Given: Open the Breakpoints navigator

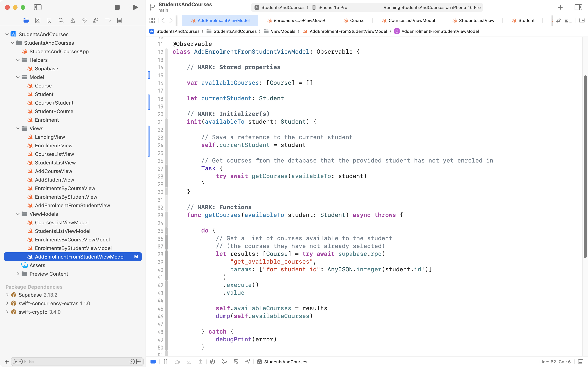Looking at the screenshot, I should (x=108, y=20).
